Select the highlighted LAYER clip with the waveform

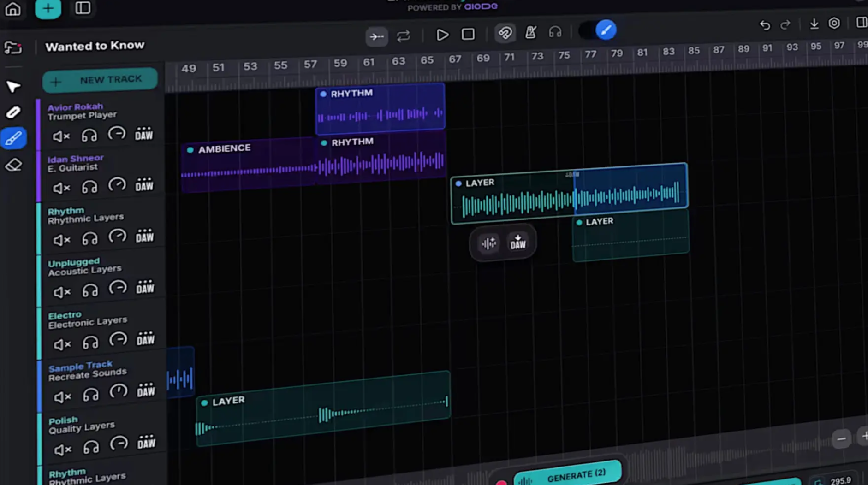point(569,194)
